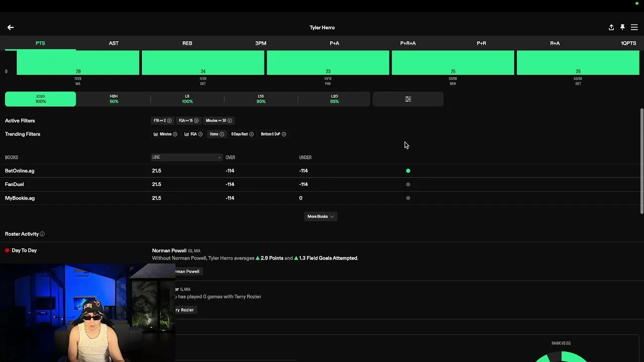This screenshot has width=644, height=362.
Task: Add the trending Minutes filter
Action: click(175, 134)
